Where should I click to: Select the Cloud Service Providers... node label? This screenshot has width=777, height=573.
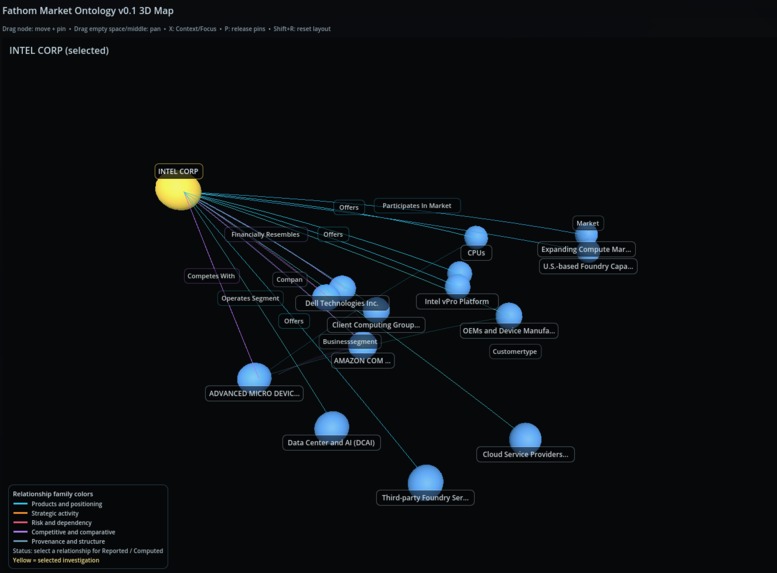(525, 454)
